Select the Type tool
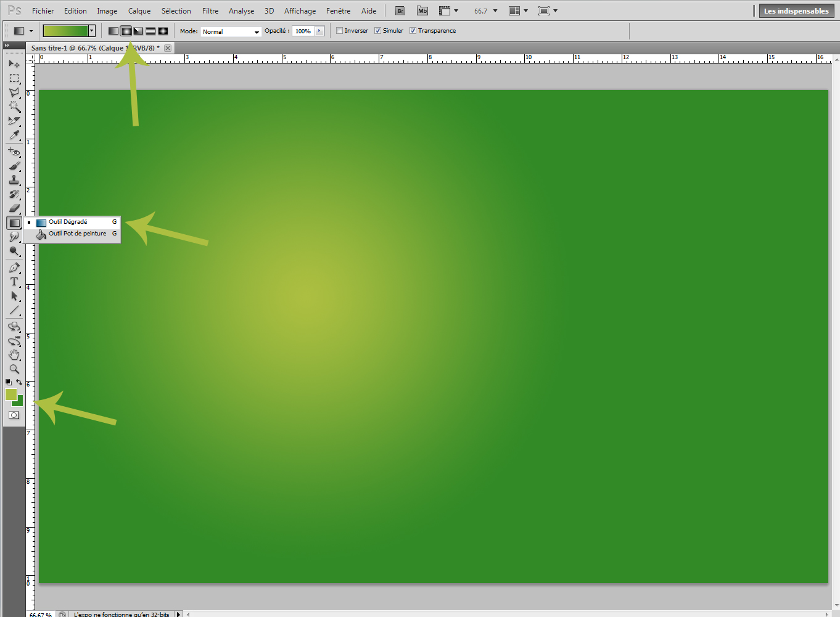 [14, 282]
